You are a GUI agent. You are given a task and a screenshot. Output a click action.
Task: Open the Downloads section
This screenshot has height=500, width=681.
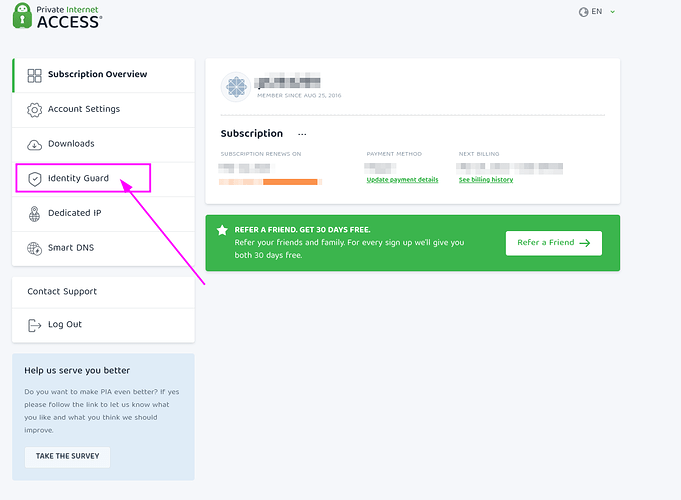click(103, 145)
